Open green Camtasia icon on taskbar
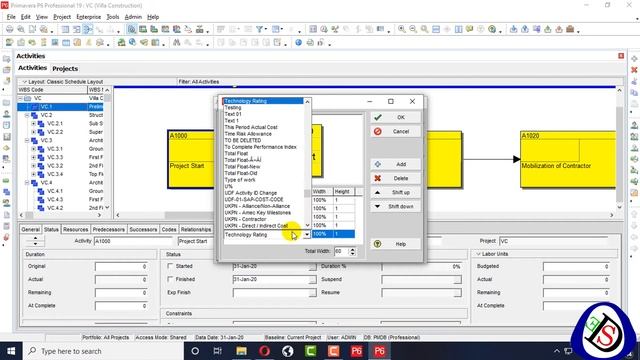The image size is (640, 360). pyautogui.click(x=311, y=351)
